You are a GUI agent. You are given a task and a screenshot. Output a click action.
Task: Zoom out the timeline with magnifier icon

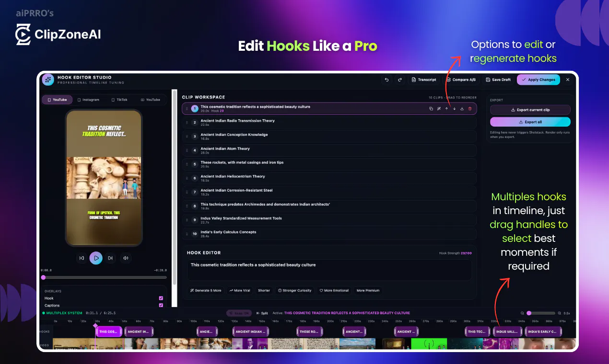[x=523, y=313]
